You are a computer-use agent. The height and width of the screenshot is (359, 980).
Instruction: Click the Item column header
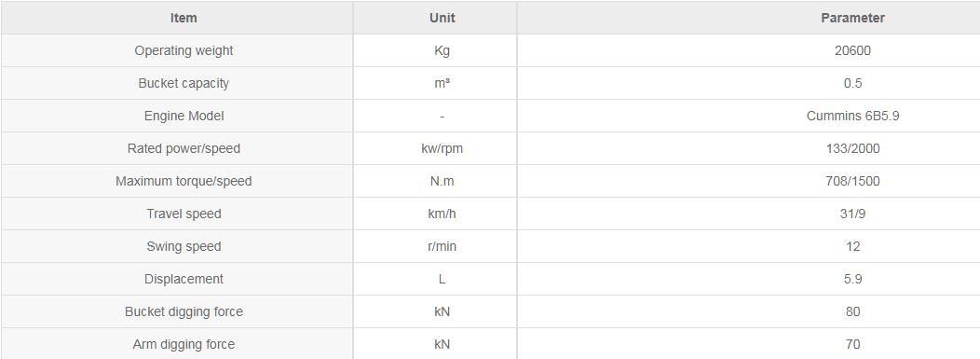(x=184, y=18)
